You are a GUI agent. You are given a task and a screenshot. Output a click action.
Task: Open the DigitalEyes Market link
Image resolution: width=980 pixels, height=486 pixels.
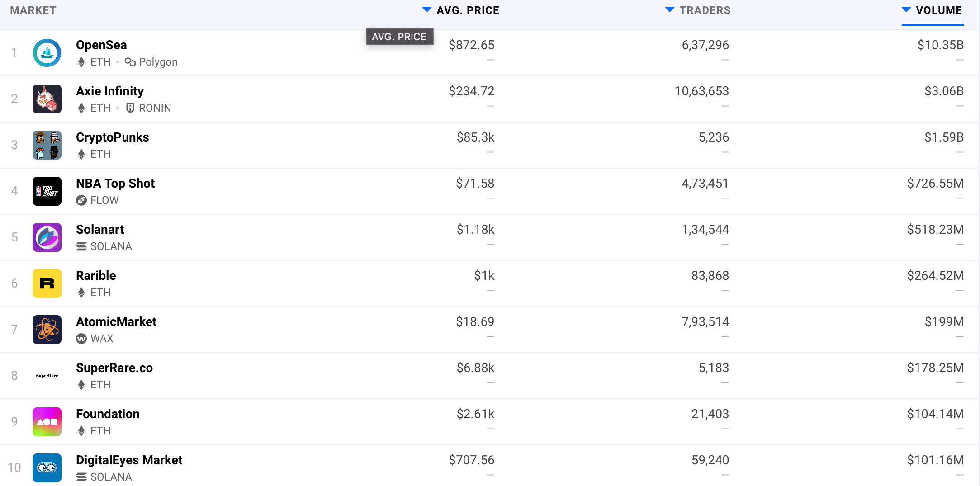coord(129,460)
